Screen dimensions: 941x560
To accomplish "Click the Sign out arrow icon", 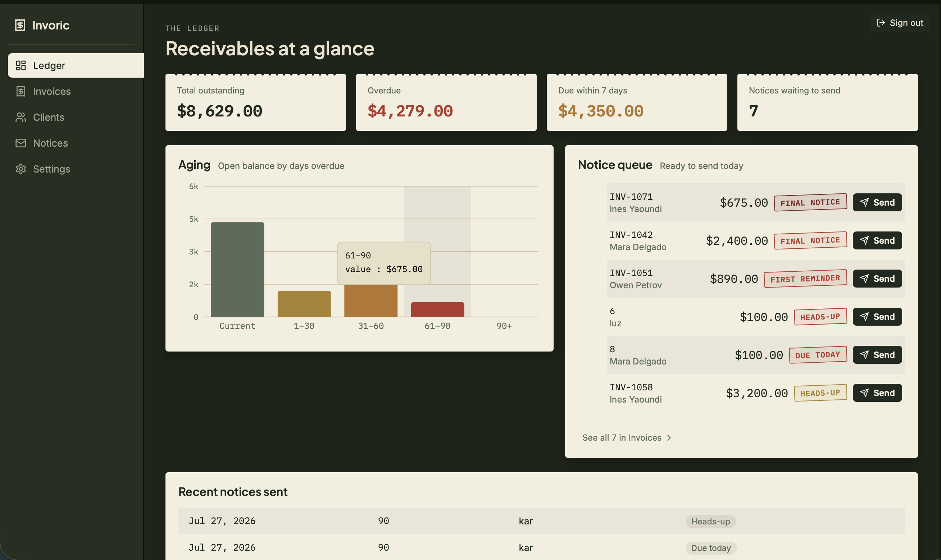I will 881,23.
